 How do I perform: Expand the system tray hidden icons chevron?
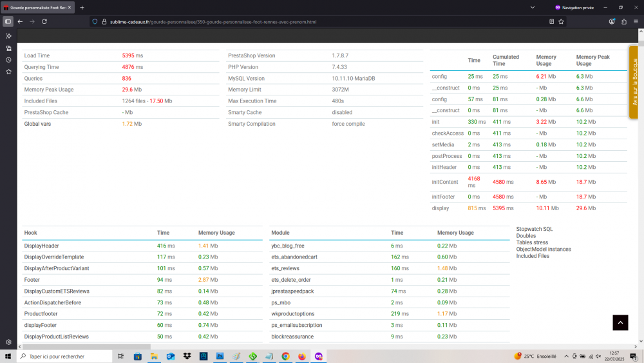click(565, 357)
